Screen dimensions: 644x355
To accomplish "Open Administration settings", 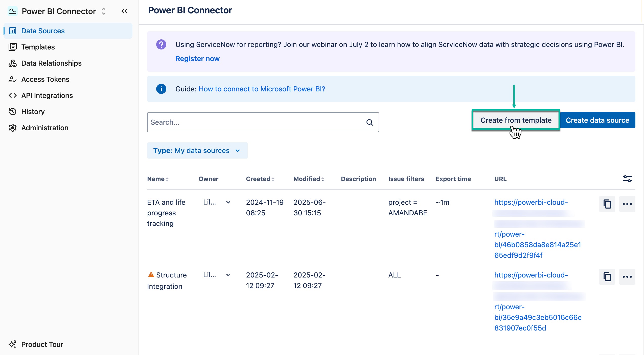I will (44, 128).
